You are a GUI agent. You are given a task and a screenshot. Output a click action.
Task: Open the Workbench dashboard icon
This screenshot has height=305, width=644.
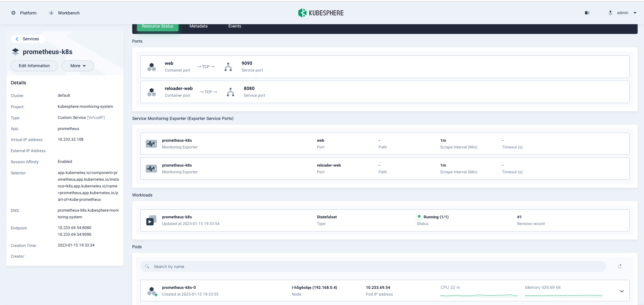pyautogui.click(x=51, y=13)
